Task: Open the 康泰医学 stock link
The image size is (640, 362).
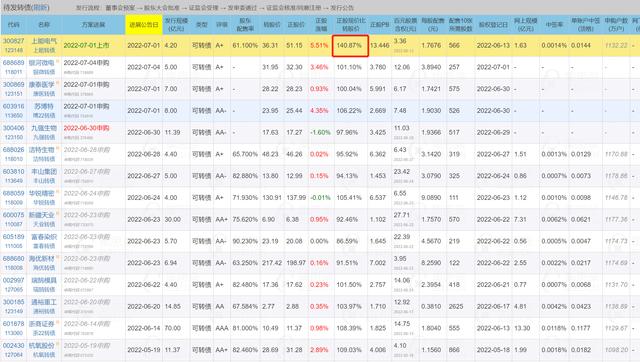Action: [x=41, y=84]
